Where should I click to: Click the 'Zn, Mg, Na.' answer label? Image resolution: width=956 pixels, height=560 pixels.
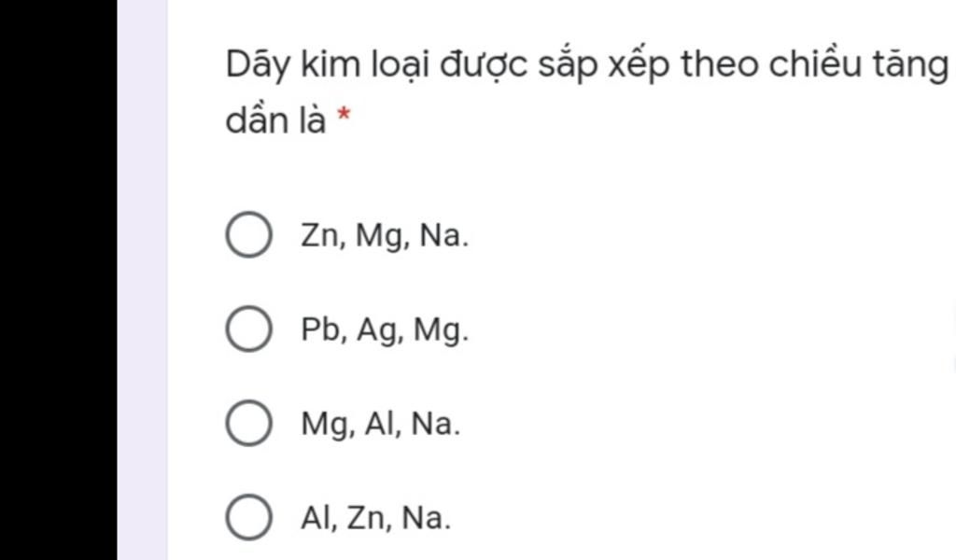(384, 236)
